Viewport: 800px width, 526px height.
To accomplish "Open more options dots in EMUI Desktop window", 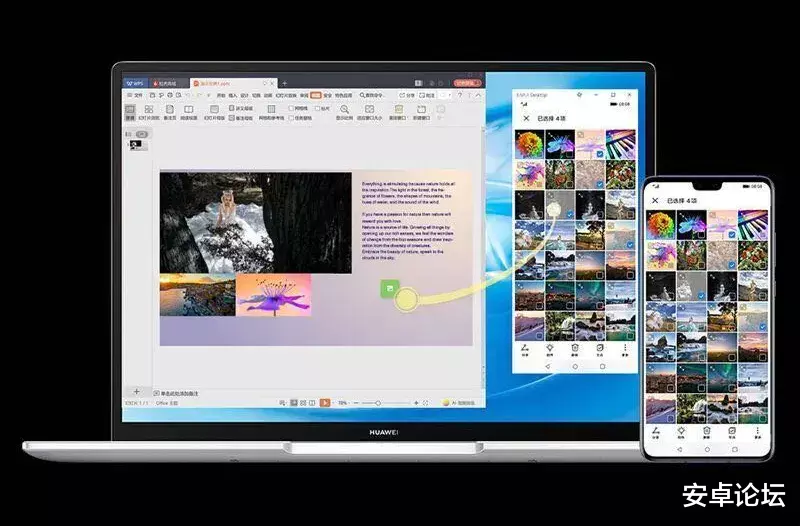I will click(x=625, y=349).
